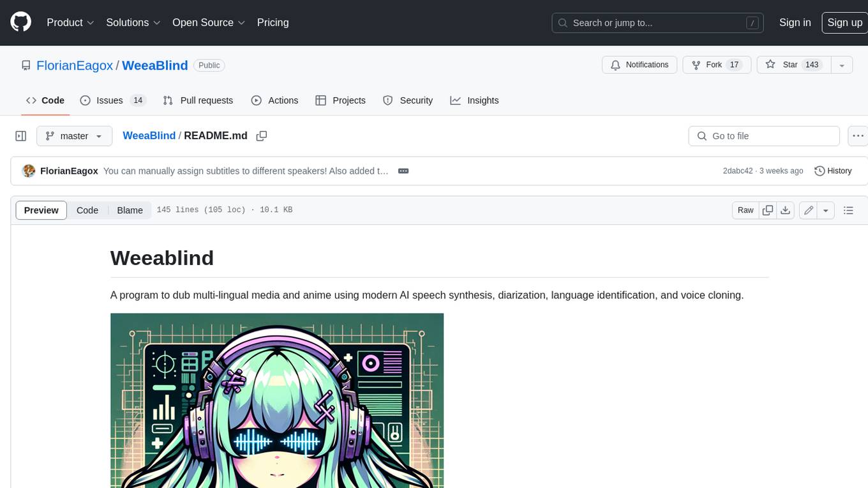
Task: Expand the commit message details ellipsis
Action: (403, 171)
